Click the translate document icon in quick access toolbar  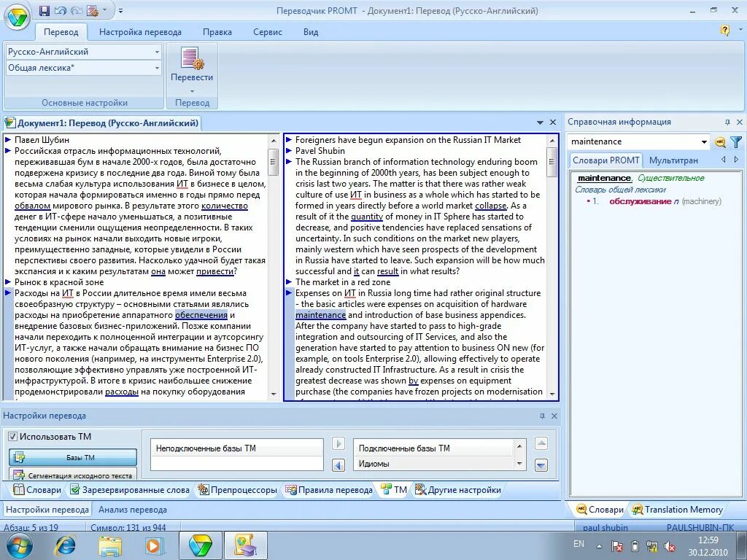tap(93, 11)
